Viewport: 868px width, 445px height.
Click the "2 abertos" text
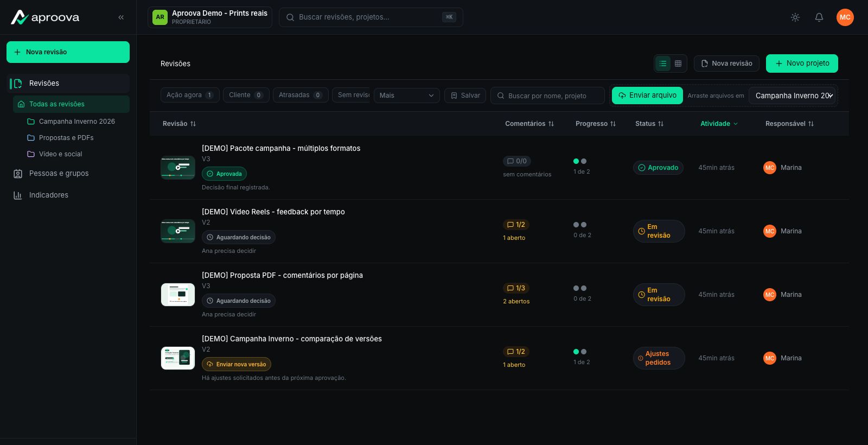[516, 301]
